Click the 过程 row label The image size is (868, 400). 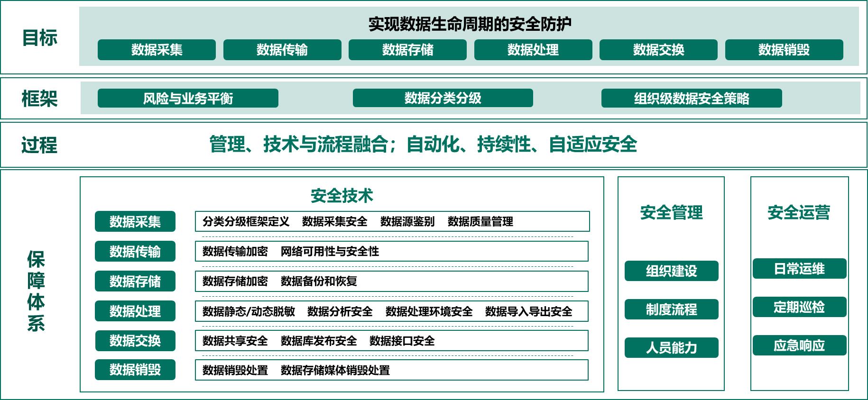[x=39, y=145]
